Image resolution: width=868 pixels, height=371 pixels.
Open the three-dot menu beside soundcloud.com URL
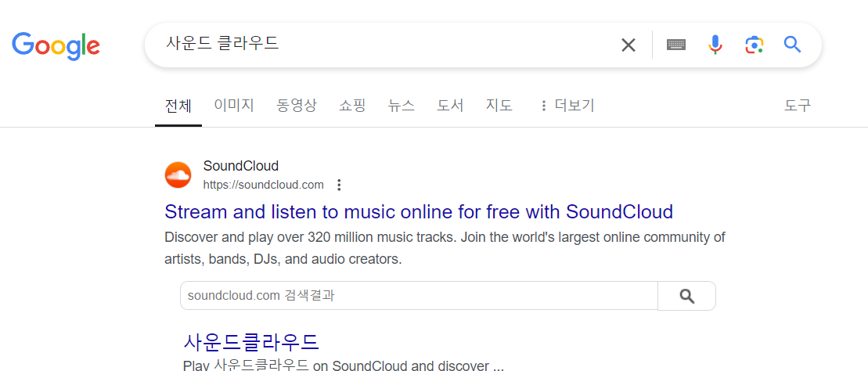coord(340,185)
